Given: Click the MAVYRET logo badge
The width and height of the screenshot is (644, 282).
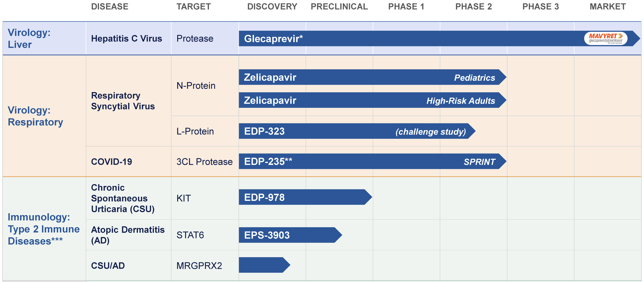Looking at the screenshot, I should click(605, 38).
